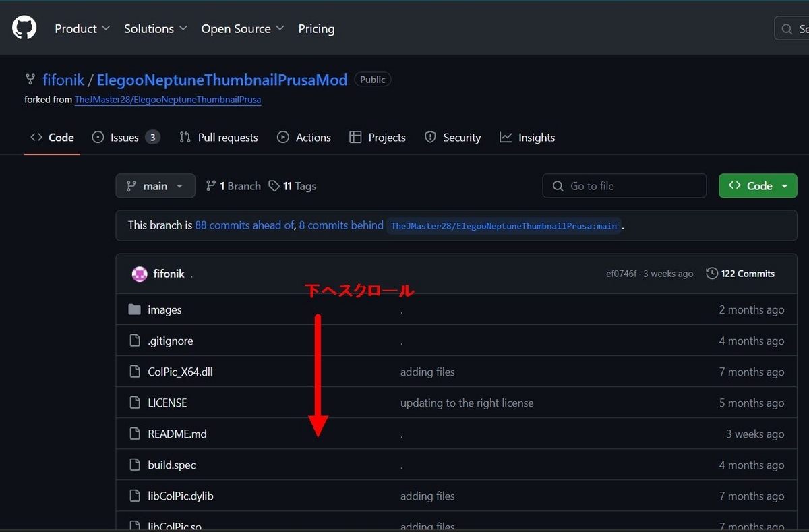This screenshot has width=809, height=532.
Task: Select the Code tab
Action: (52, 138)
